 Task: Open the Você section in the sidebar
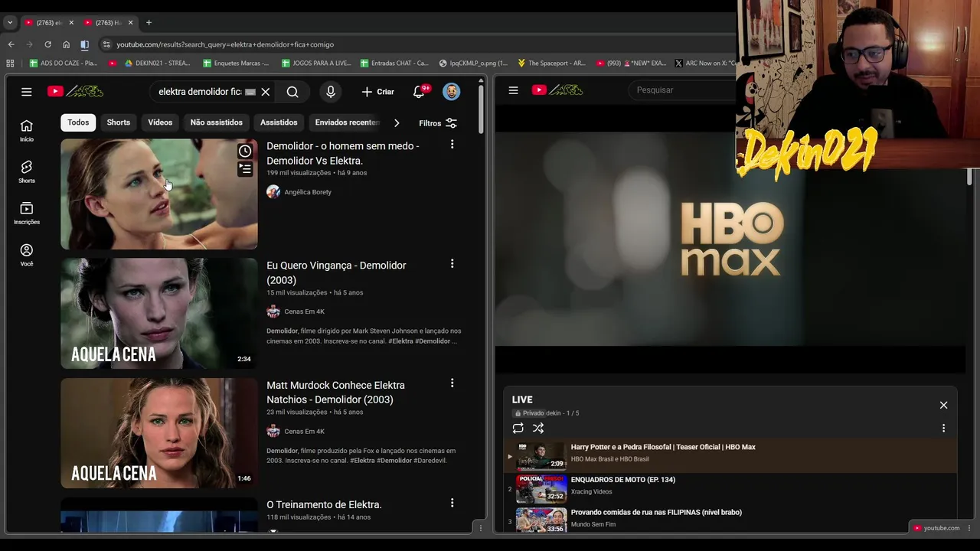(27, 255)
